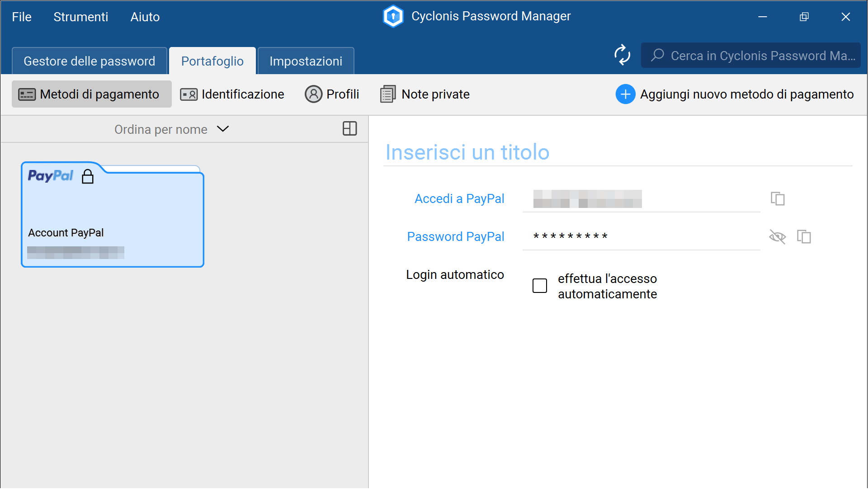This screenshot has height=490, width=868.
Task: Select the Metodi di pagamento icon
Action: (27, 94)
